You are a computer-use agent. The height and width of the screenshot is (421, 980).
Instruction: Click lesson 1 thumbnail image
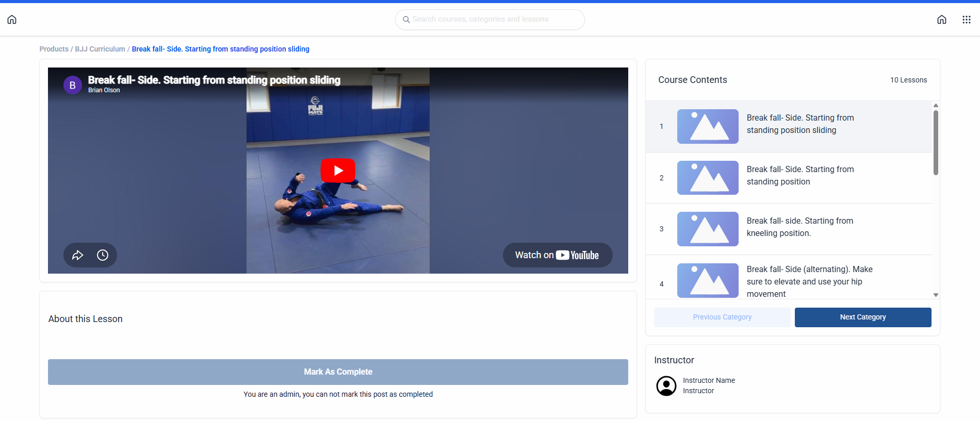coord(708,126)
